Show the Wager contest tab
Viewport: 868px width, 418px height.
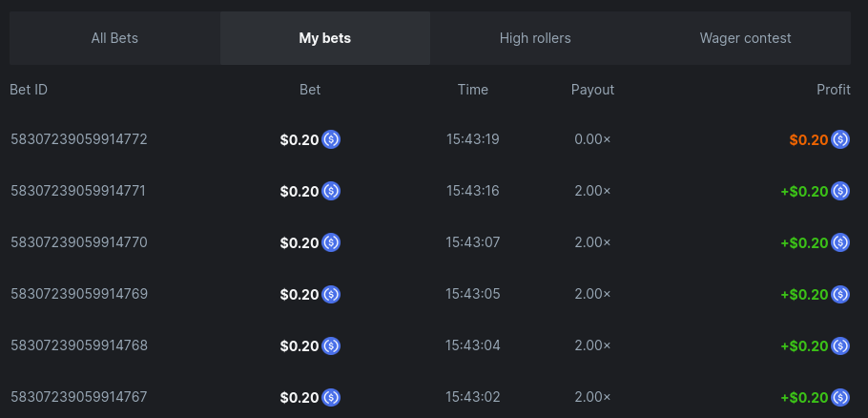(745, 38)
